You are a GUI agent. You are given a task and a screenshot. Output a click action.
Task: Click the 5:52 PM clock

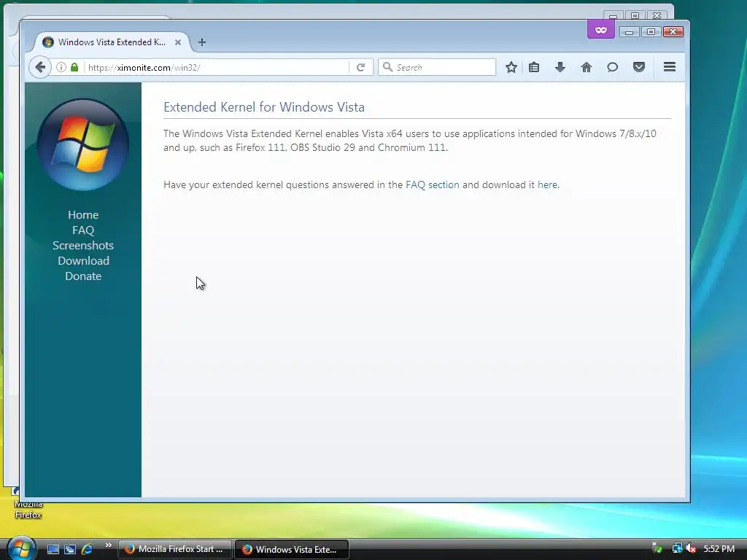(x=719, y=549)
